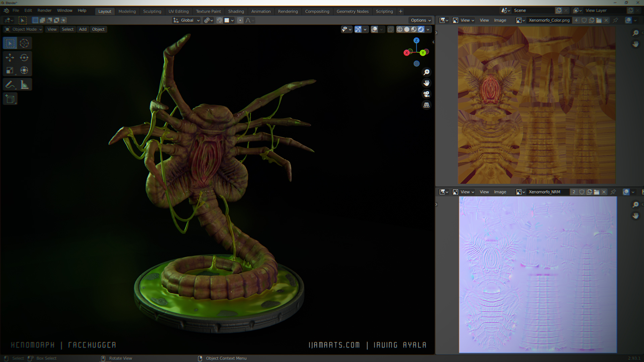Toggle the snapping magnet
The height and width of the screenshot is (362, 644).
219,20
